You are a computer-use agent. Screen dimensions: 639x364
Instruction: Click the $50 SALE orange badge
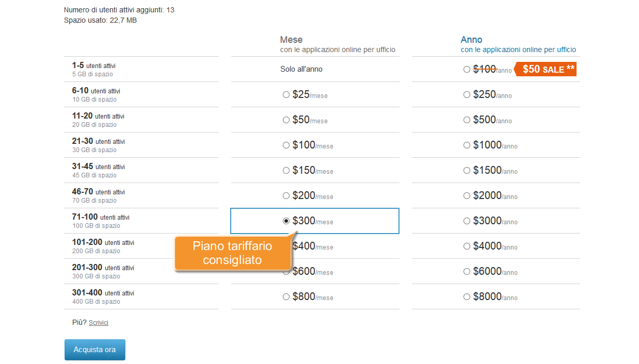(545, 69)
